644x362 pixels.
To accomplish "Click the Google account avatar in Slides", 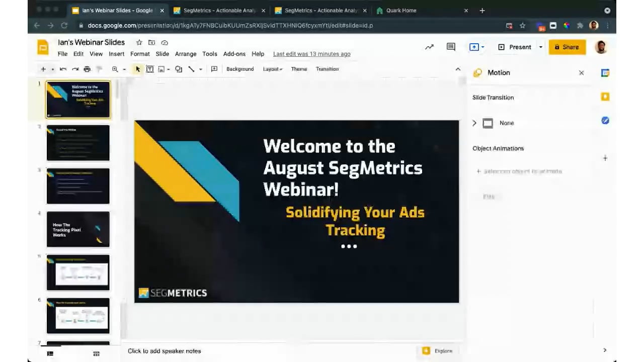I will click(601, 47).
